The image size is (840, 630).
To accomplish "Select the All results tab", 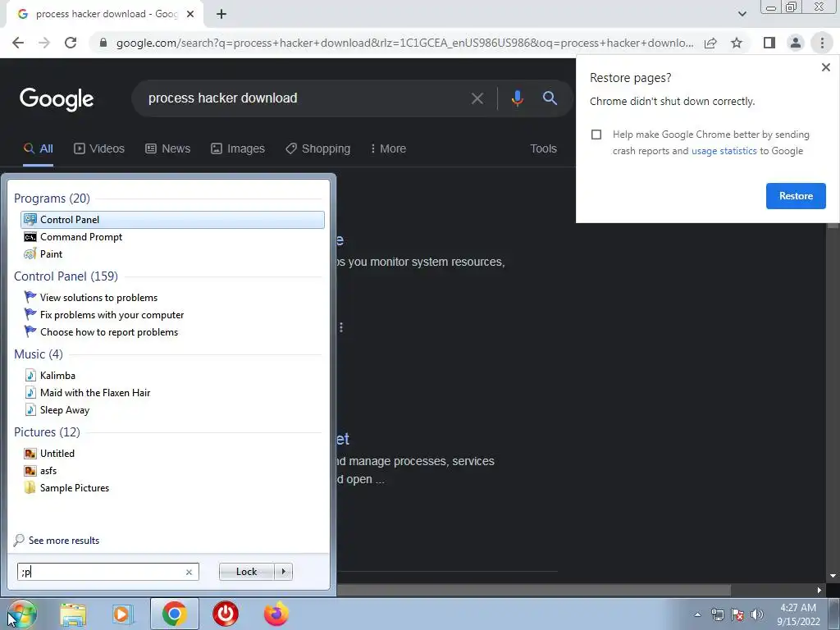I will 38,148.
